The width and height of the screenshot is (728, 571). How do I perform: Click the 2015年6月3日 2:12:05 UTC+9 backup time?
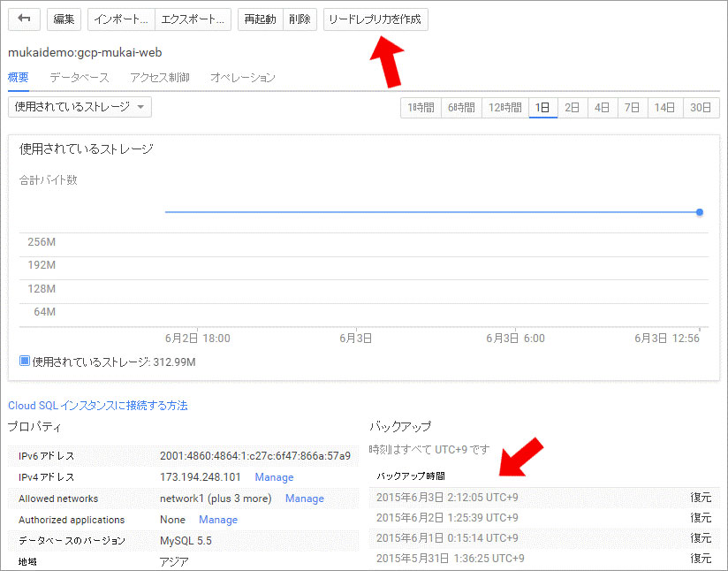point(447,497)
